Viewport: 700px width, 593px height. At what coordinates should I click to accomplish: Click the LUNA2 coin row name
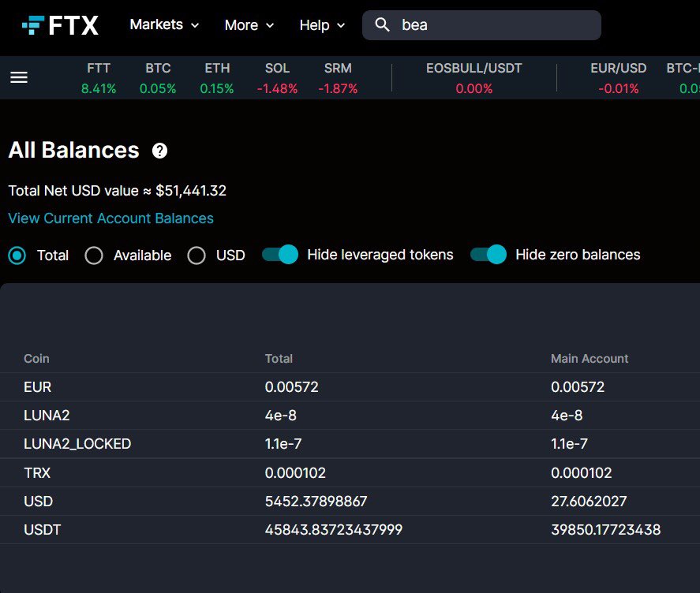click(47, 416)
